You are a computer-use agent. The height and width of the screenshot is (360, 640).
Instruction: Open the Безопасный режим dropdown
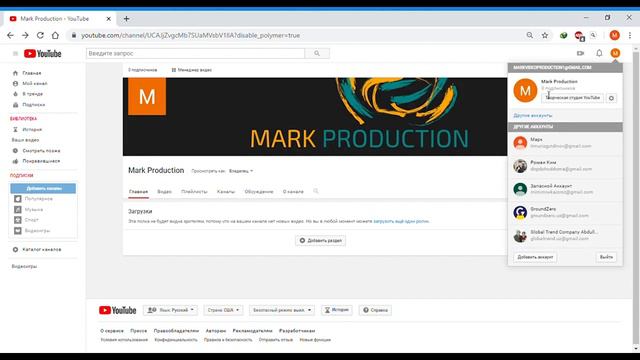pos(282,310)
